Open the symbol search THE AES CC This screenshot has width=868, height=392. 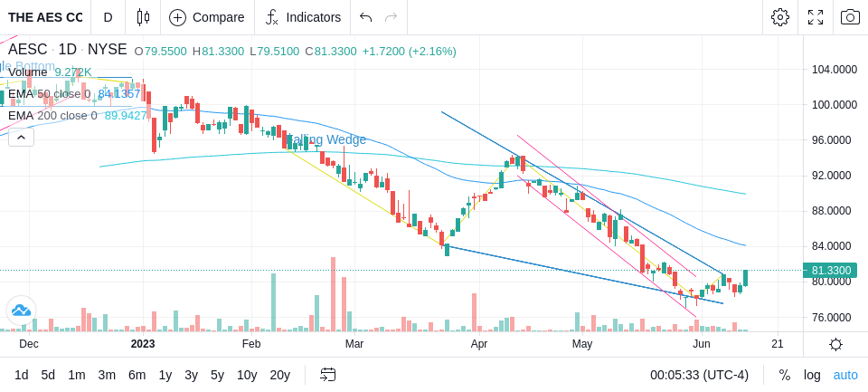point(45,17)
